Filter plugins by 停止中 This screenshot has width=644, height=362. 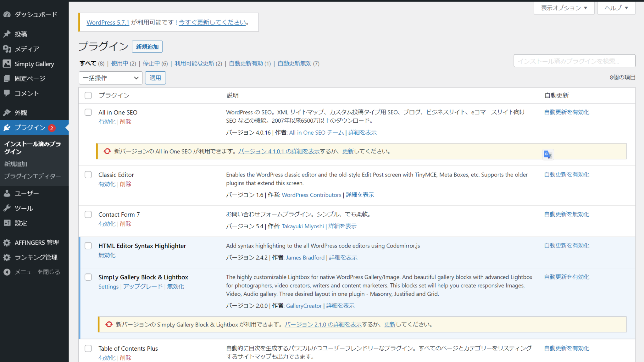(x=151, y=63)
